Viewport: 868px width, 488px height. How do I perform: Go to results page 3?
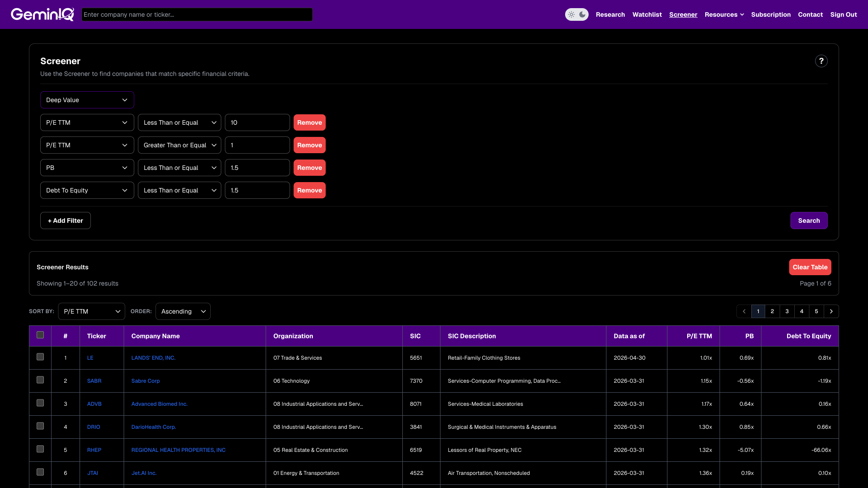[787, 311]
